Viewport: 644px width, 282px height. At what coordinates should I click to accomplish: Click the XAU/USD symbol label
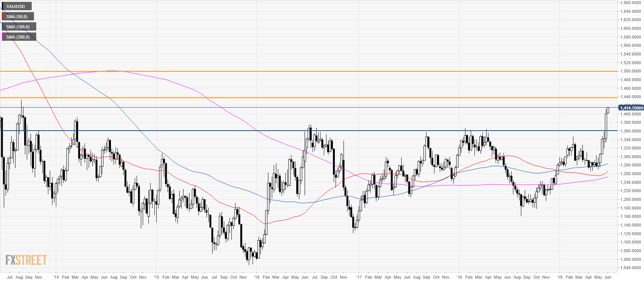pyautogui.click(x=16, y=6)
